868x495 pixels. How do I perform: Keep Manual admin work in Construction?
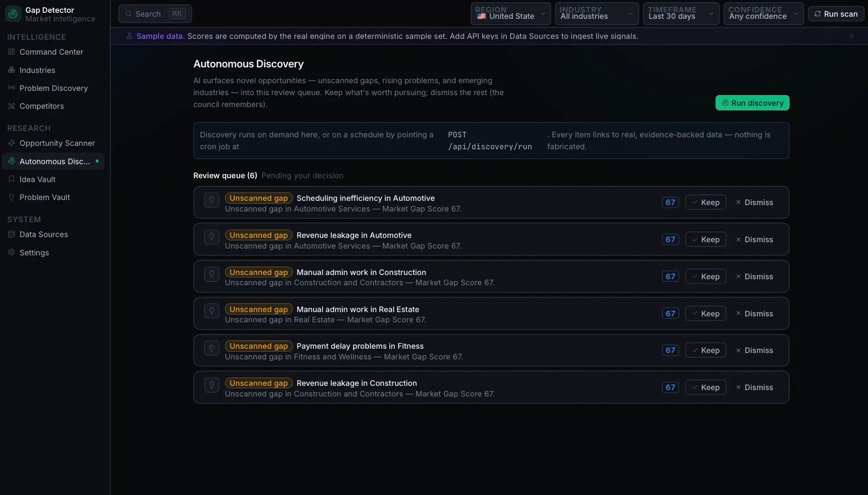[x=706, y=276]
